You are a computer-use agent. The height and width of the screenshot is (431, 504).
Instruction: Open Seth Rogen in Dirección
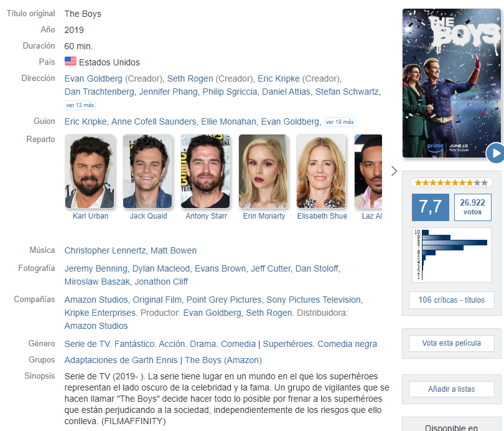point(190,79)
